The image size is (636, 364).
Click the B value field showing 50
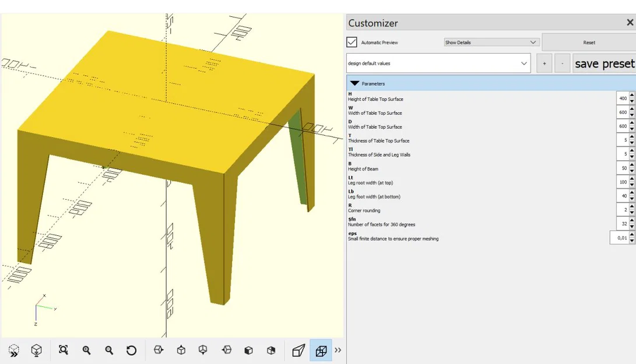coord(622,168)
